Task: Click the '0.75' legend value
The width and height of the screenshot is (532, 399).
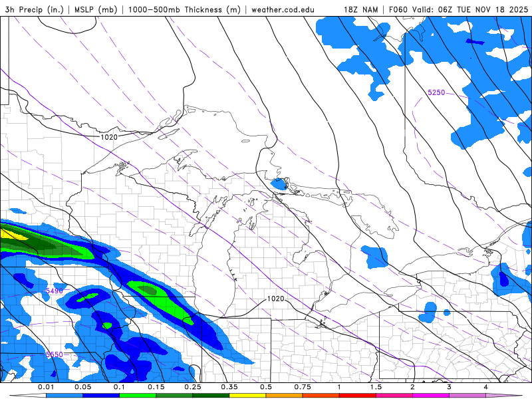Action: (303, 387)
